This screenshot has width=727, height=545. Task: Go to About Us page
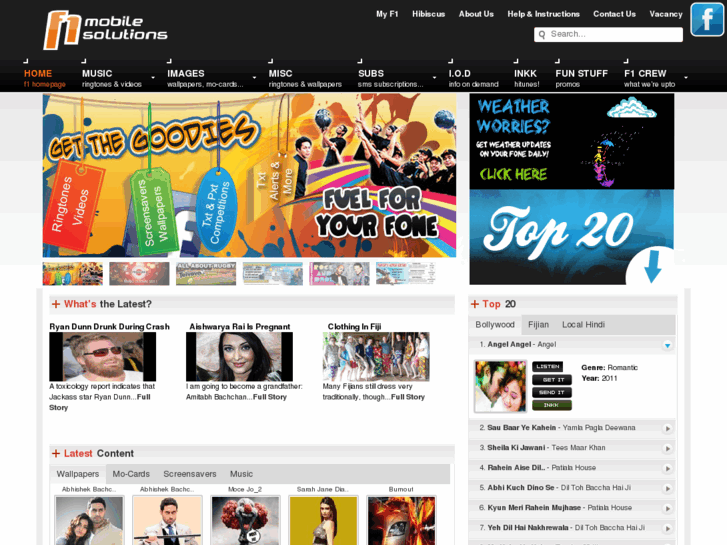click(x=476, y=14)
